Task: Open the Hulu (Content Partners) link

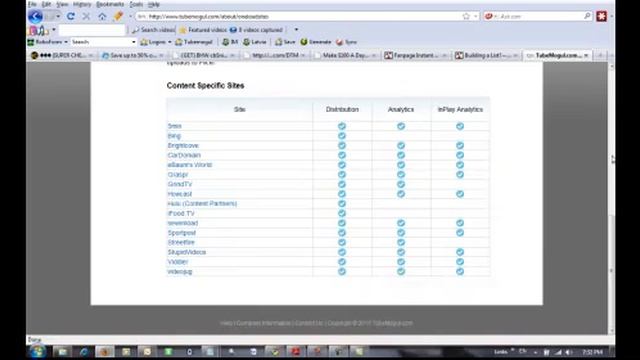Action: pos(202,203)
